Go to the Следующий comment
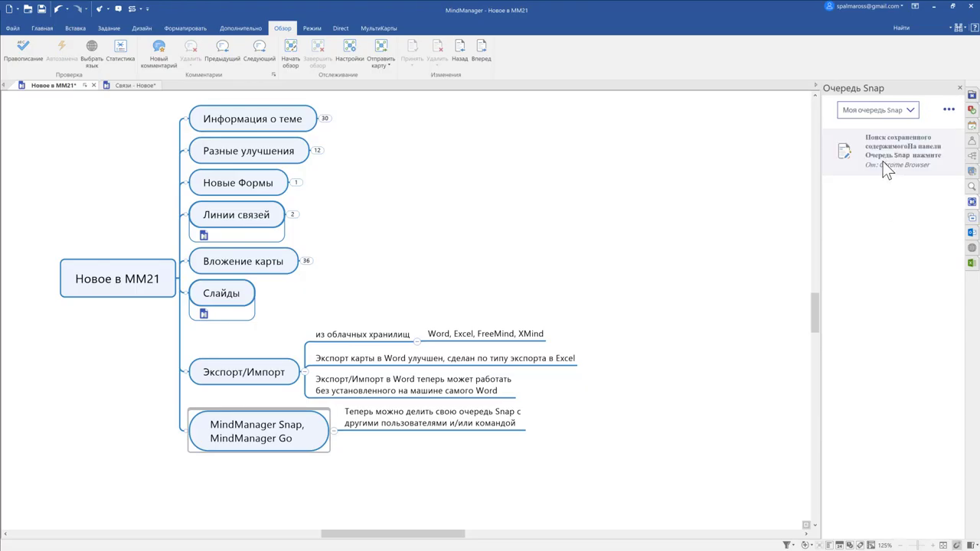Screen dimensions: 980x551 (x=260, y=52)
